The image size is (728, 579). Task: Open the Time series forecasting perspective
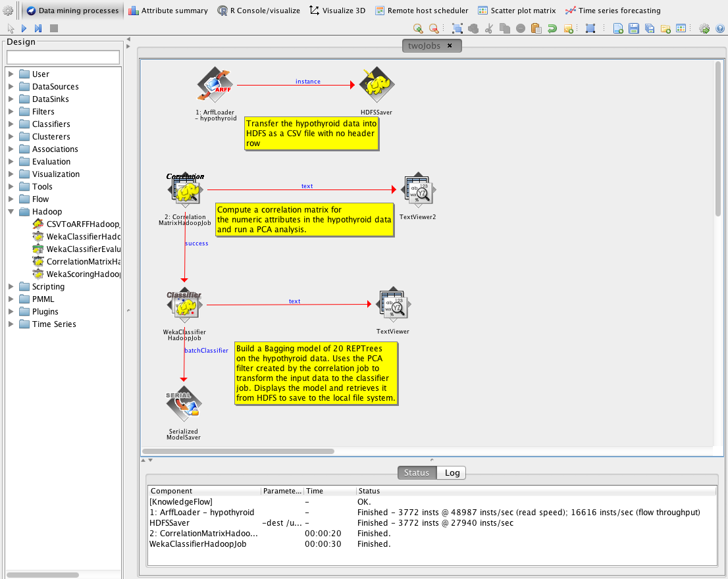[x=613, y=11]
